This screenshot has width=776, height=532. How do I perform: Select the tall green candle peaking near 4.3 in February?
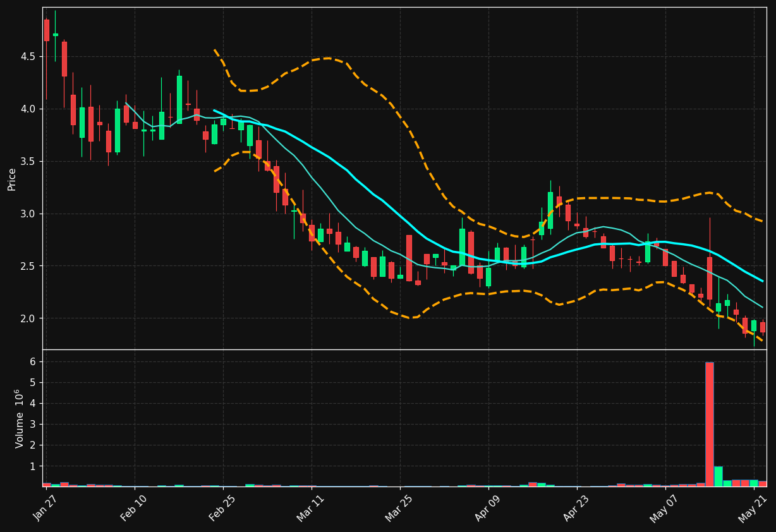click(179, 100)
